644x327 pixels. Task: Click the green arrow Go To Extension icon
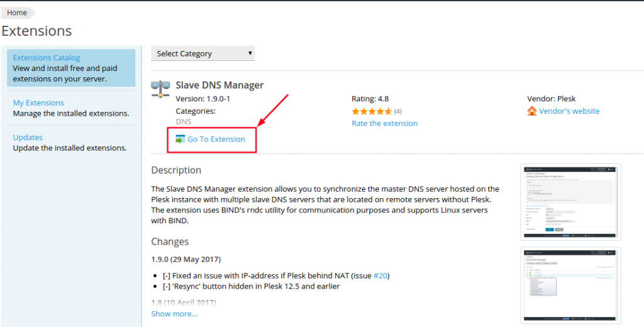click(180, 139)
